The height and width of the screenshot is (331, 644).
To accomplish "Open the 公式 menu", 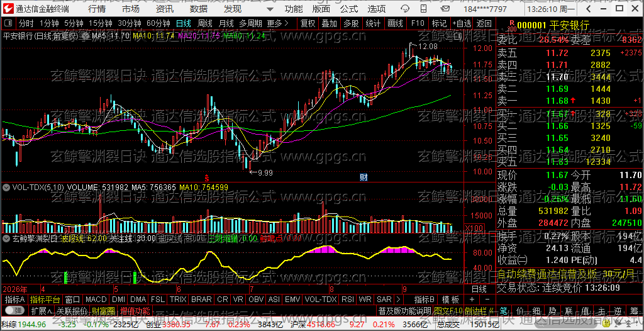I will 348,9.
